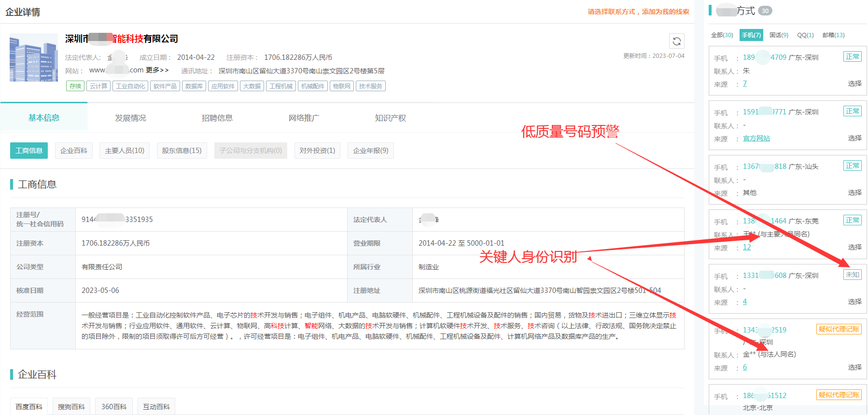Filter contacts by QQ(1)
This screenshot has height=415, width=868.
[x=805, y=35]
